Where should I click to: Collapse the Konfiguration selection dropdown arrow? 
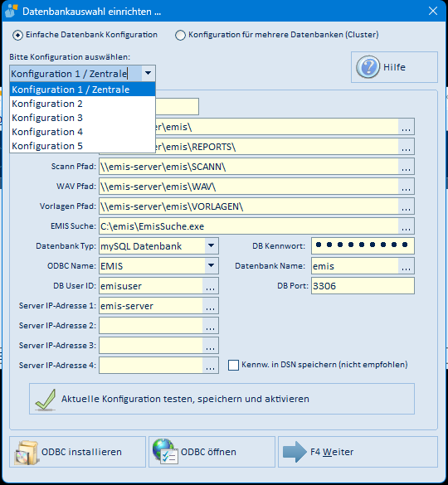click(x=148, y=74)
